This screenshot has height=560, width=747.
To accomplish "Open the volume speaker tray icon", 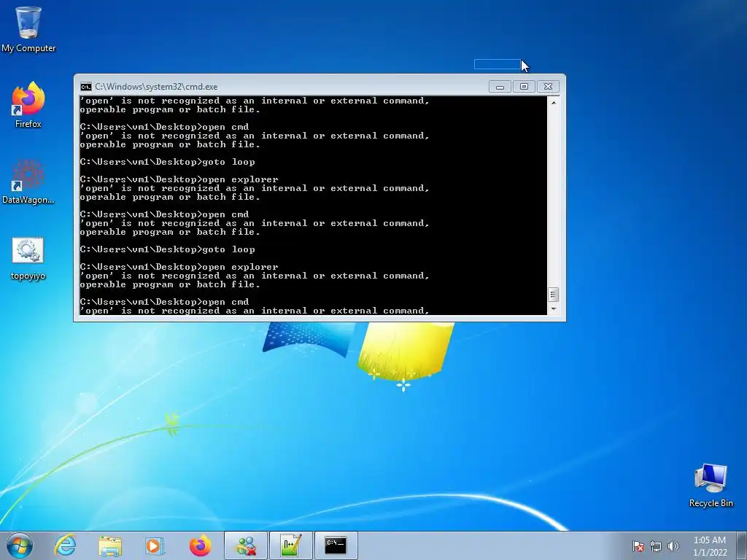I will pyautogui.click(x=673, y=546).
